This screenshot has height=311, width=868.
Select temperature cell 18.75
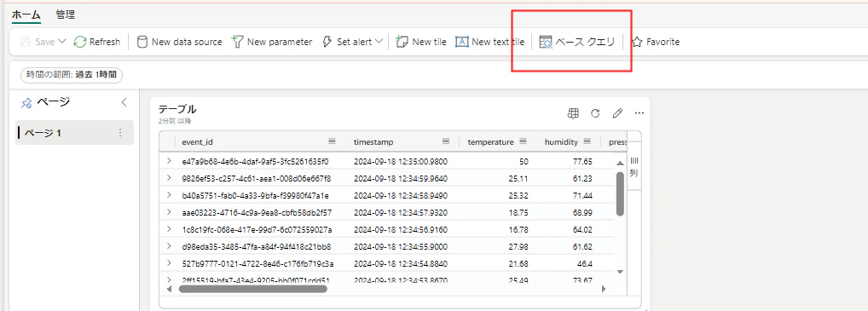[518, 212]
